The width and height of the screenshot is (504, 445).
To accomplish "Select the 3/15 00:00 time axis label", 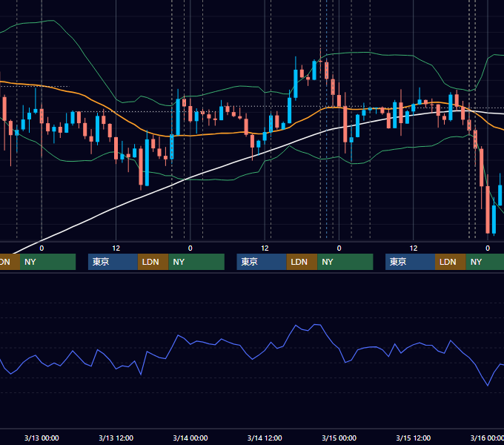I will coord(339,438).
